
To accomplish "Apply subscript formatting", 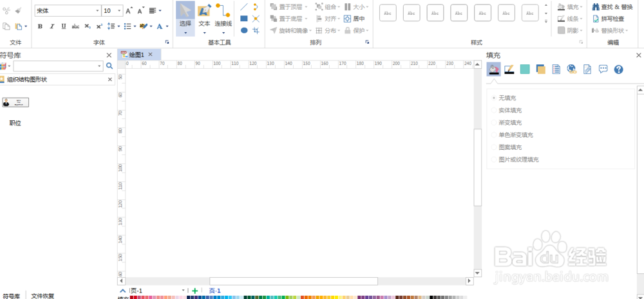I will 88,26.
